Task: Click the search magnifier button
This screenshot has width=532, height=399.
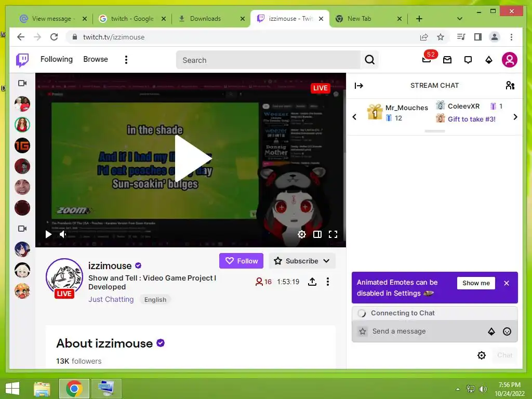Action: click(369, 60)
